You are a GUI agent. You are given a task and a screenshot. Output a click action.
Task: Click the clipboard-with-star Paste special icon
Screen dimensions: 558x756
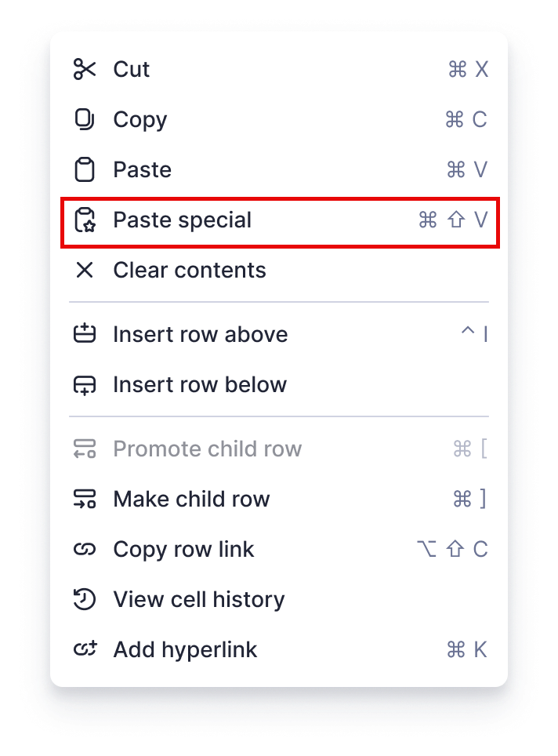click(x=86, y=220)
